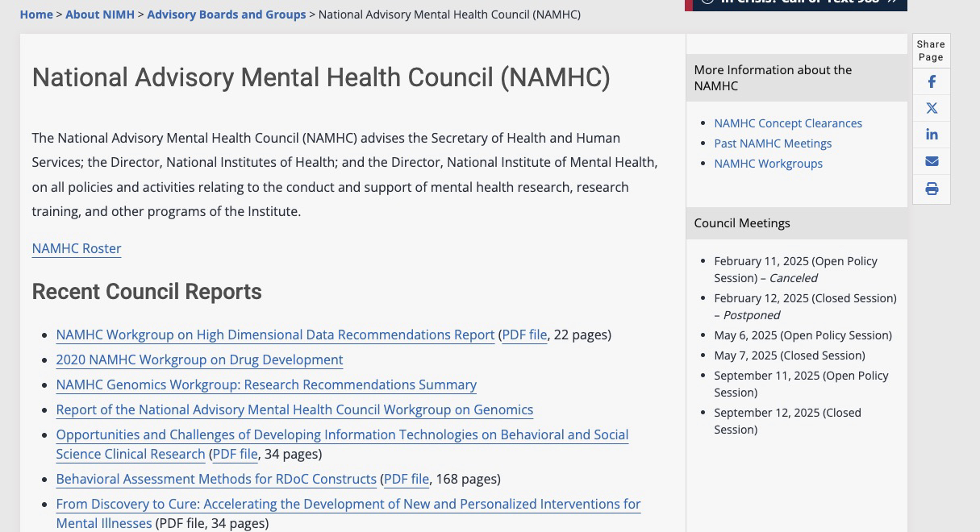The image size is (980, 532).
Task: Download PDF file of 22-page report
Action: pyautogui.click(x=524, y=335)
